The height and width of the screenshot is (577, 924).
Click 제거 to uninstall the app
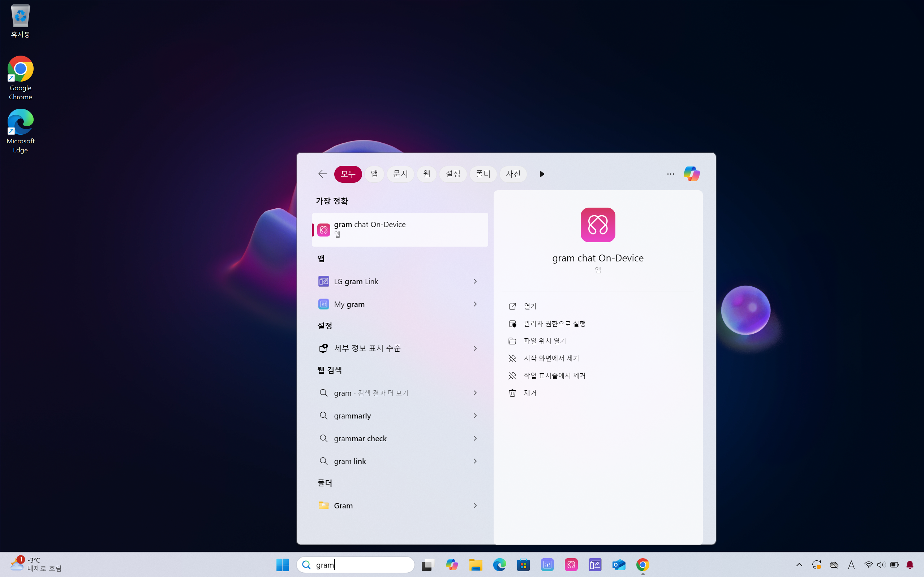(x=598, y=393)
